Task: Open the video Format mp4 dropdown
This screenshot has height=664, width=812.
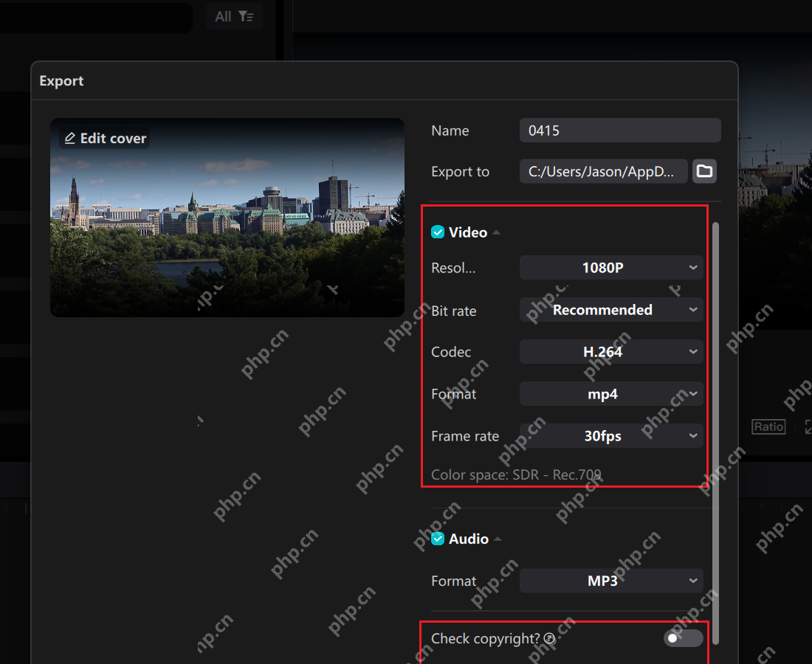Action: pyautogui.click(x=611, y=394)
